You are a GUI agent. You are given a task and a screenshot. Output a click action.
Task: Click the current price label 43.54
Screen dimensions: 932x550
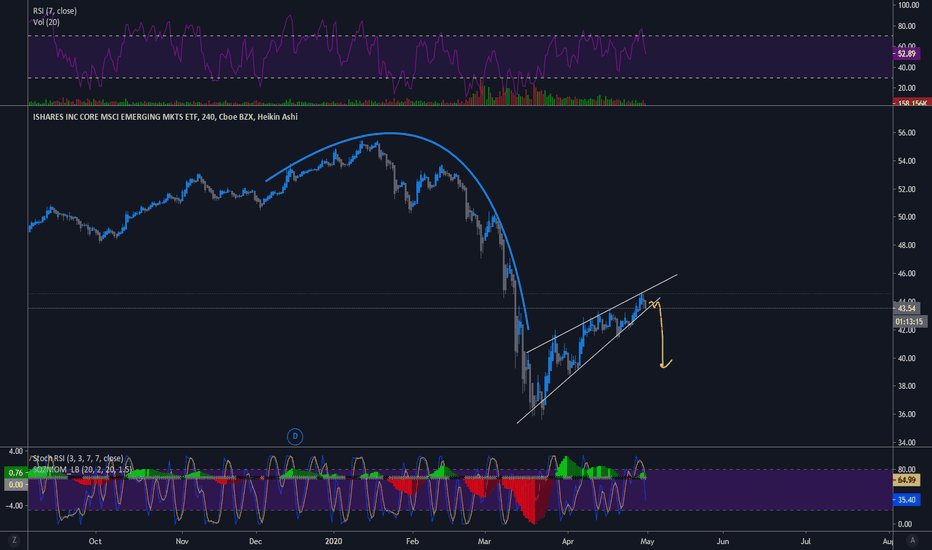click(x=906, y=308)
